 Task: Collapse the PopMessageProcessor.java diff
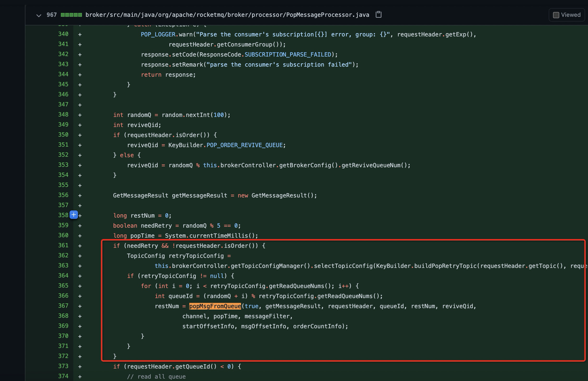click(39, 15)
